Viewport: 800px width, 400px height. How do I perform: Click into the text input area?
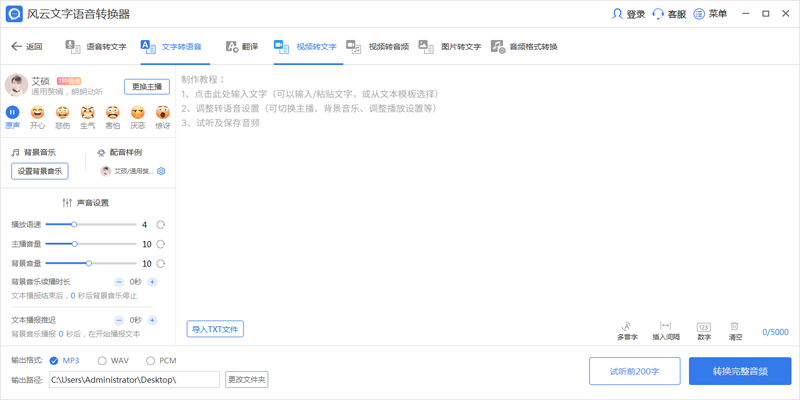(487, 194)
